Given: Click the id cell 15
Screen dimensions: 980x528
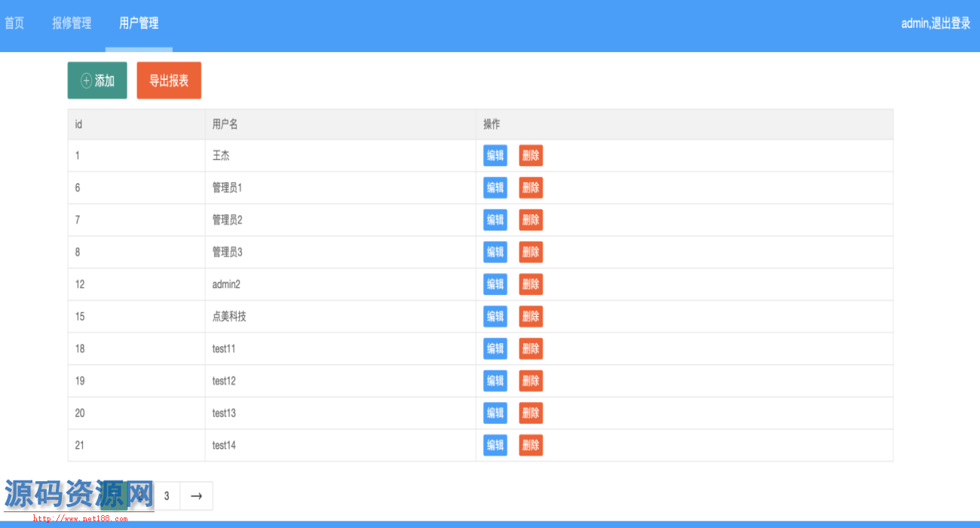Looking at the screenshot, I should (136, 316).
